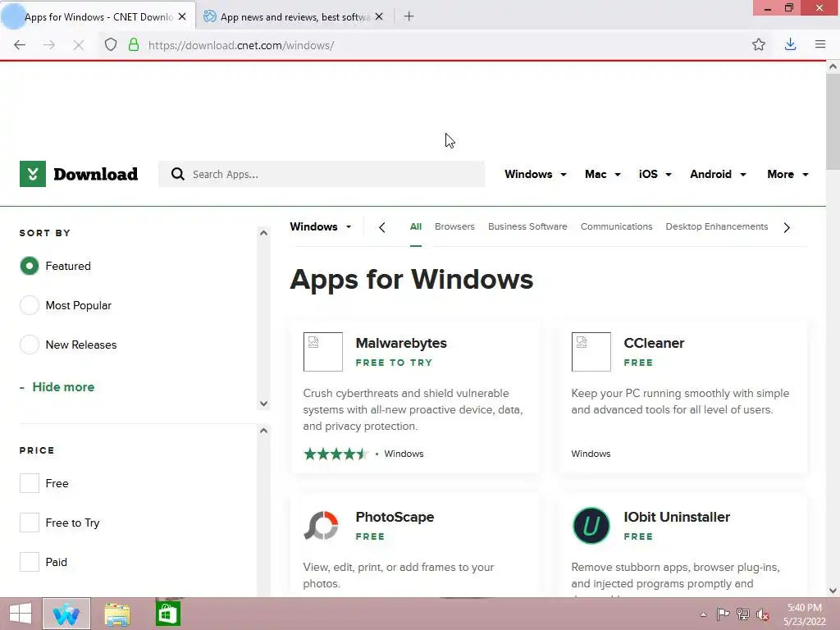Screen dimensions: 840x630
Task: Open the Windows platform selector above categories
Action: pos(321,226)
